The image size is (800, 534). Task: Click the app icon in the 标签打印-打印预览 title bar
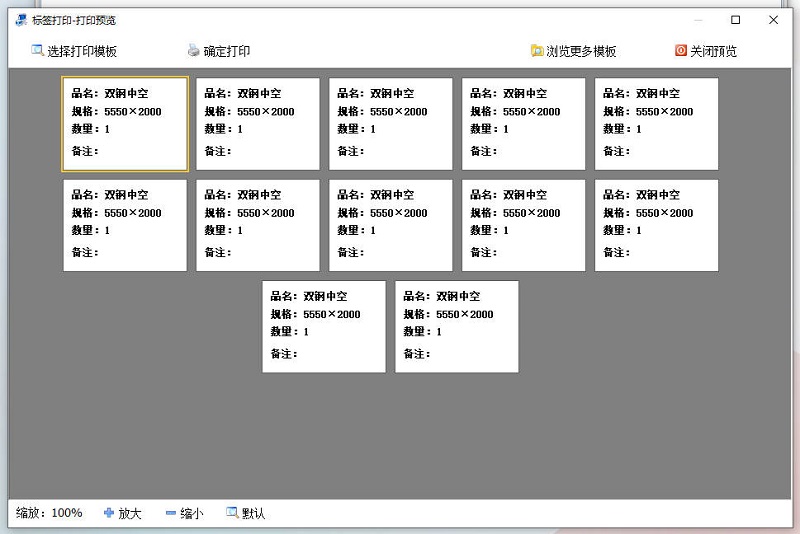click(21, 20)
